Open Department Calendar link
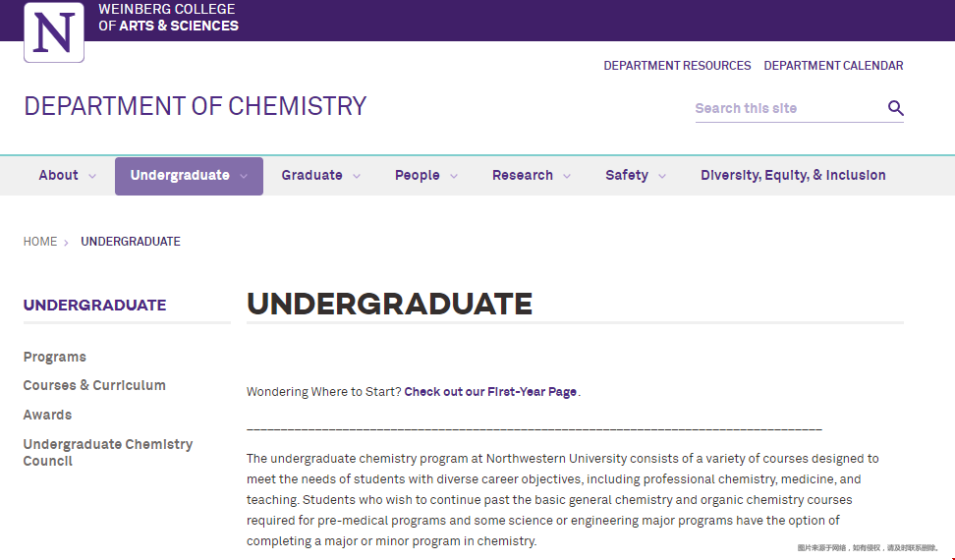The height and width of the screenshot is (560, 955). pyautogui.click(x=833, y=65)
